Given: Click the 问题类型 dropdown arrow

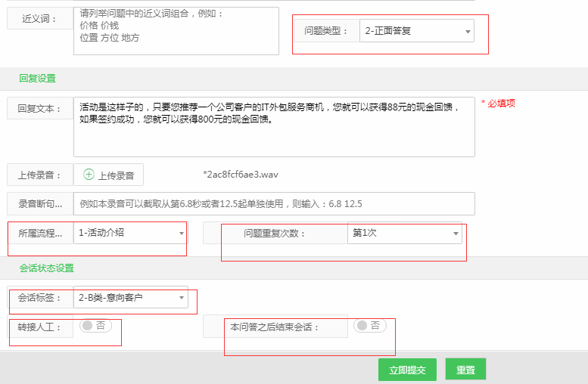Looking at the screenshot, I should (x=467, y=32).
